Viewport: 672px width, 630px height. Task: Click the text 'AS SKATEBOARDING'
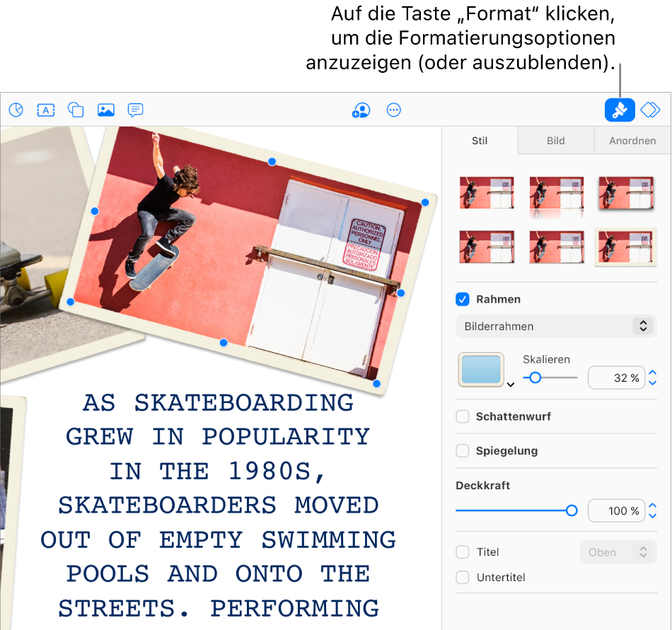click(x=218, y=402)
